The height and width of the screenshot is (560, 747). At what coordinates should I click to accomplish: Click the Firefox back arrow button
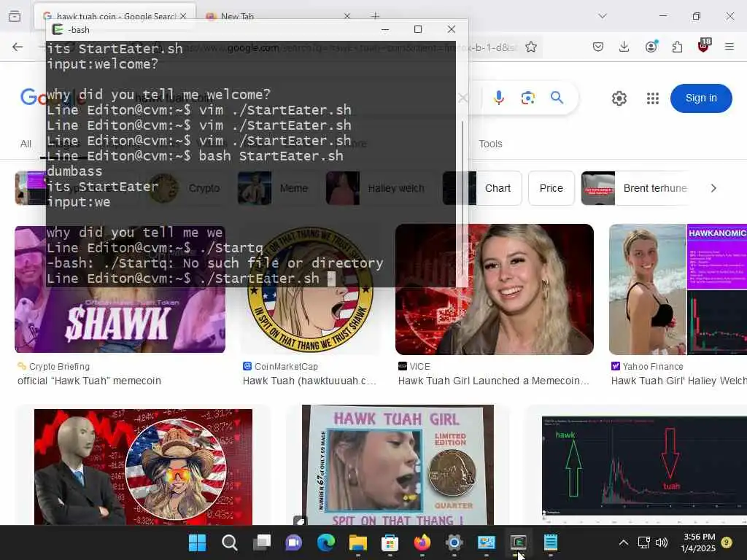pyautogui.click(x=18, y=47)
